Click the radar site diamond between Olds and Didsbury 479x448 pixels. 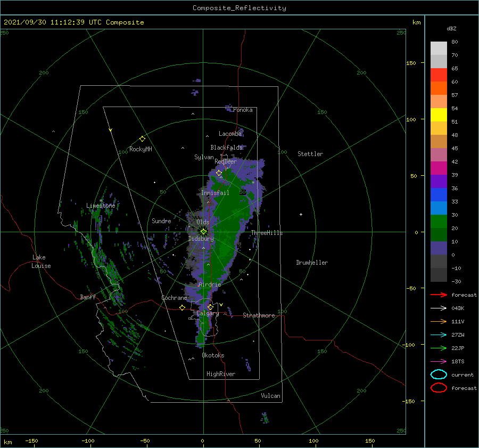pos(203,232)
